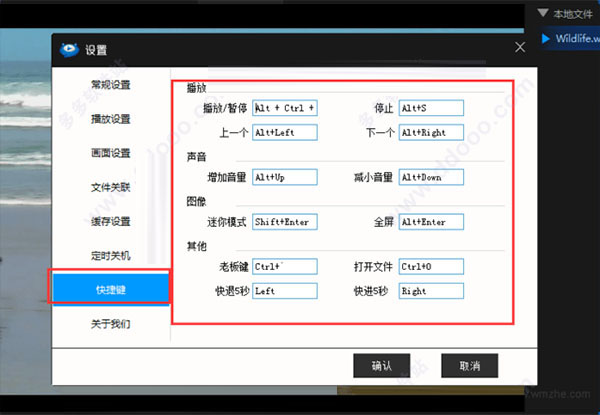Edit the 减小音量 field Alt+Down
Viewport: 600px width, 415px height.
[431, 177]
